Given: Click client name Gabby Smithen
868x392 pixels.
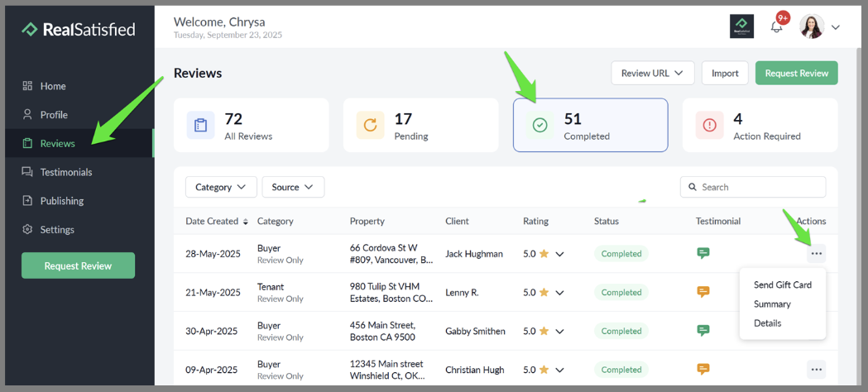Looking at the screenshot, I should pyautogui.click(x=475, y=331).
